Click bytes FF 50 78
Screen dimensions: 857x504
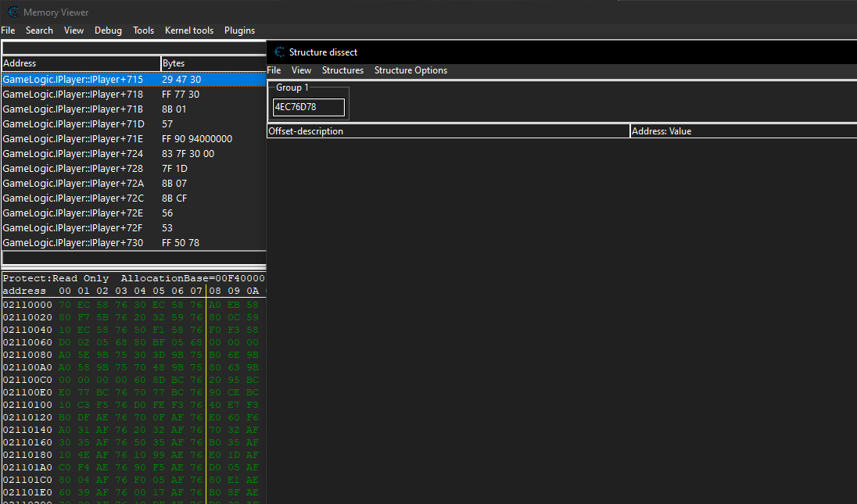[181, 243]
